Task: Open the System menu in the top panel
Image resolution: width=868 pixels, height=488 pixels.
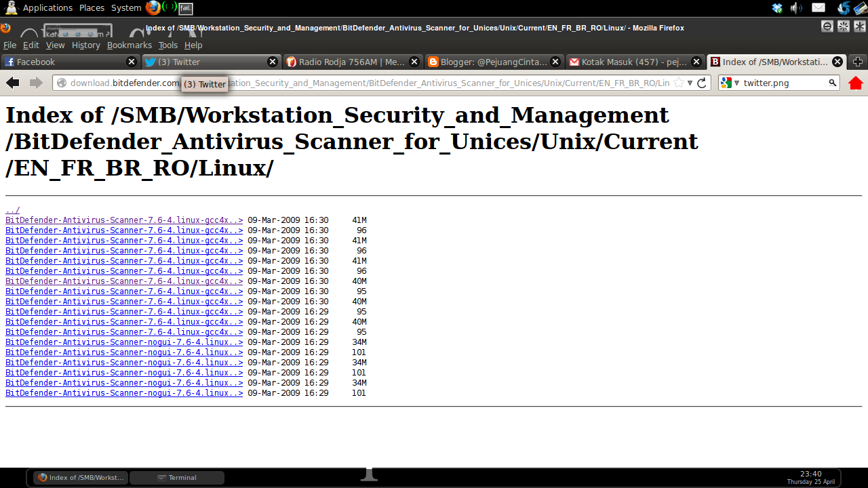Action: coord(126,7)
